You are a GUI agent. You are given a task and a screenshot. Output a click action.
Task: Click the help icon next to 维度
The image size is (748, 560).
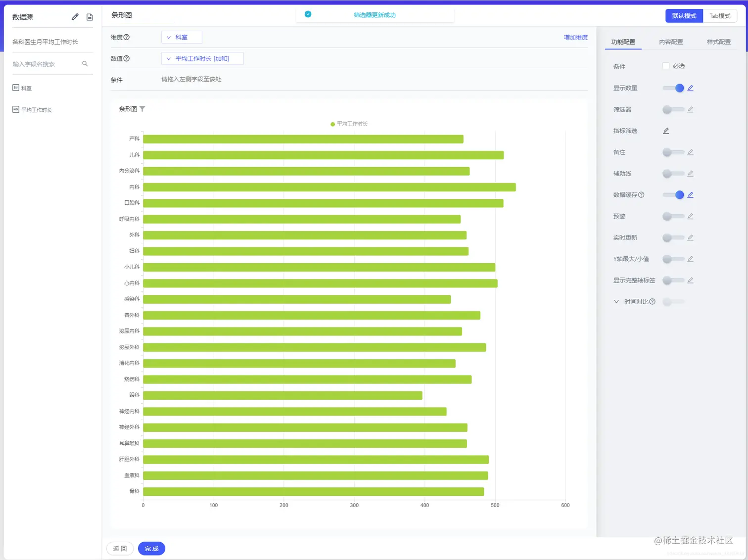127,37
